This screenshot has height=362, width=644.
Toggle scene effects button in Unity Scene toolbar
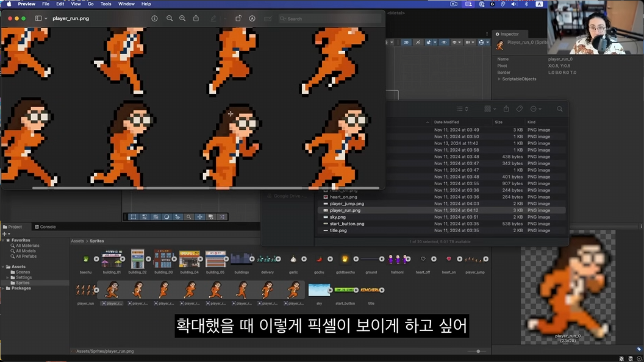click(428, 42)
